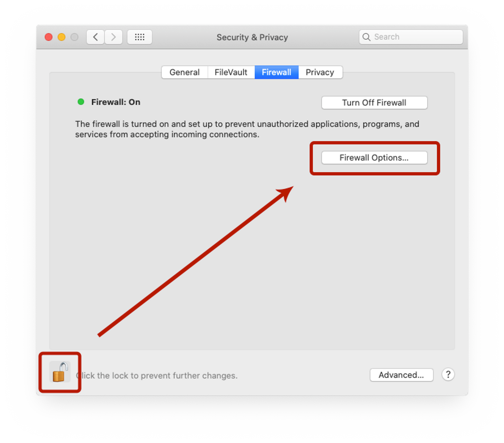The image size is (504, 443).
Task: Go forward with the right chevron
Action: point(113,37)
